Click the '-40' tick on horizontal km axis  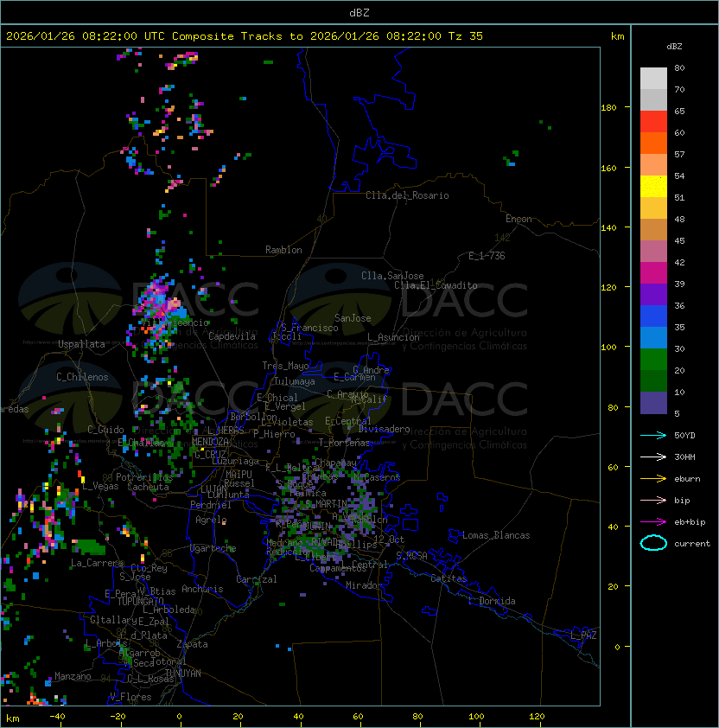(x=57, y=717)
